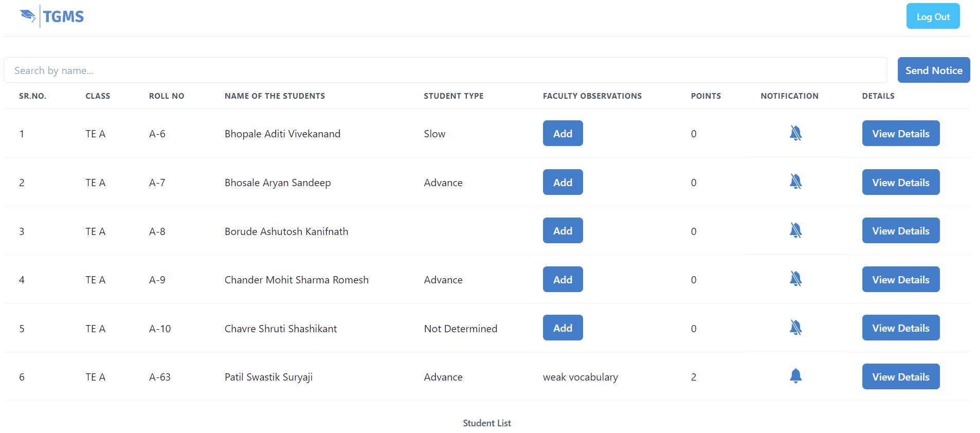Add observation for Bhopale Aditi Vivekanand
The height and width of the screenshot is (433, 980).
562,133
